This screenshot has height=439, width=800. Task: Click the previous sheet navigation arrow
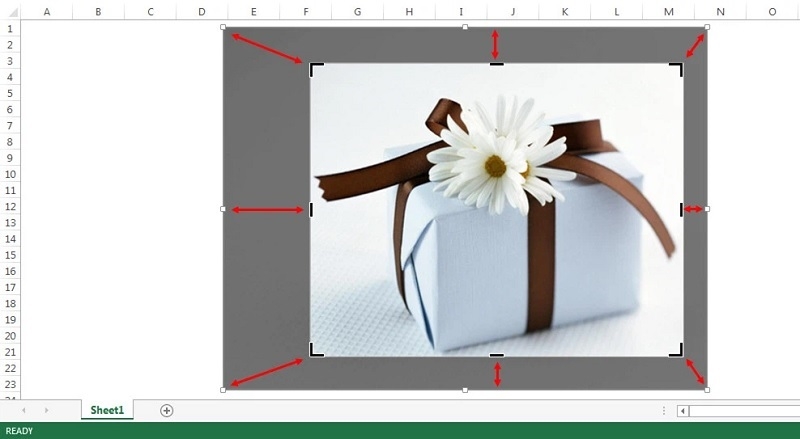tap(24, 410)
